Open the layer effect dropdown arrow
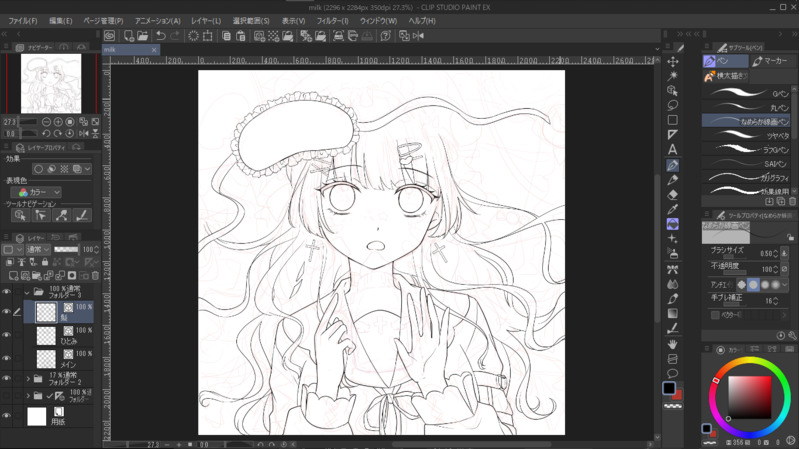 point(88,169)
